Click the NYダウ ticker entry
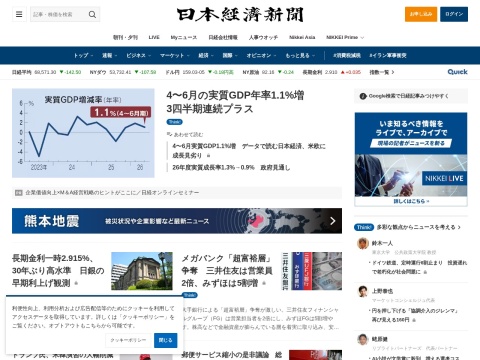Screen dimensions: 480x360 pos(123,72)
